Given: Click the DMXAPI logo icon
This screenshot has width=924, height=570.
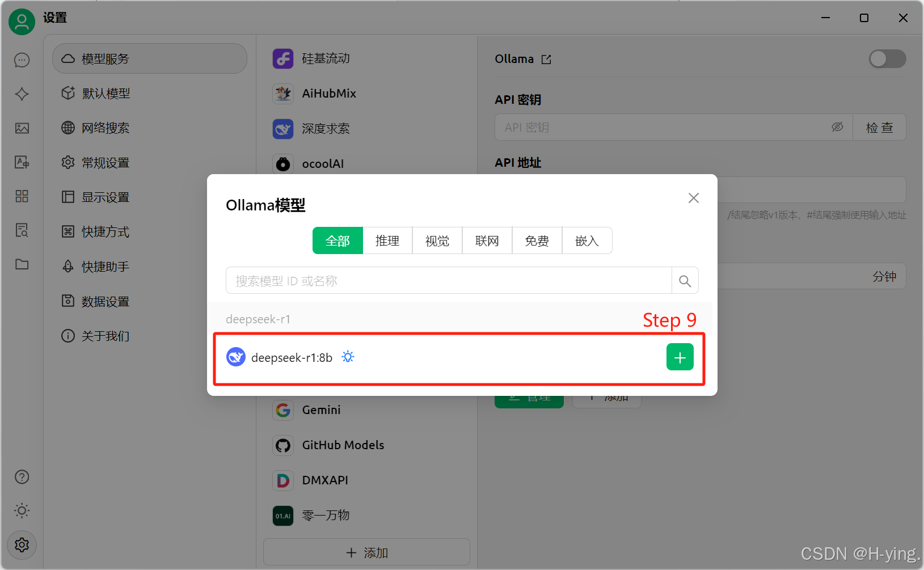Looking at the screenshot, I should (x=283, y=480).
